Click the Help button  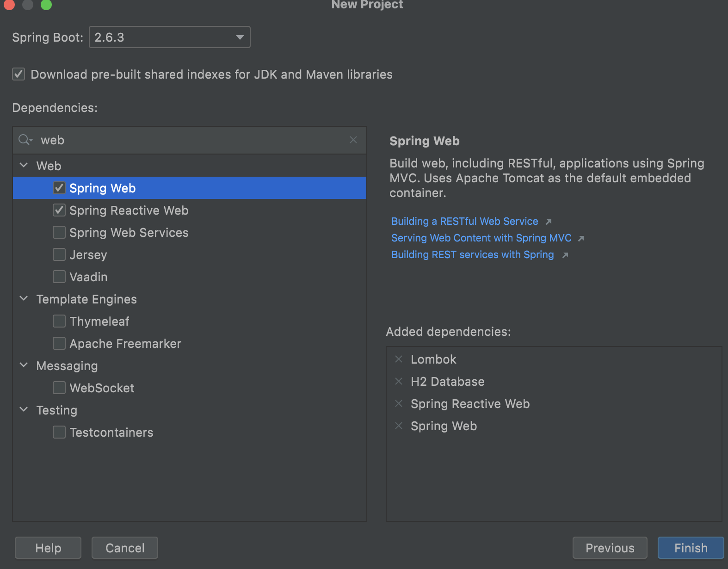pyautogui.click(x=48, y=548)
